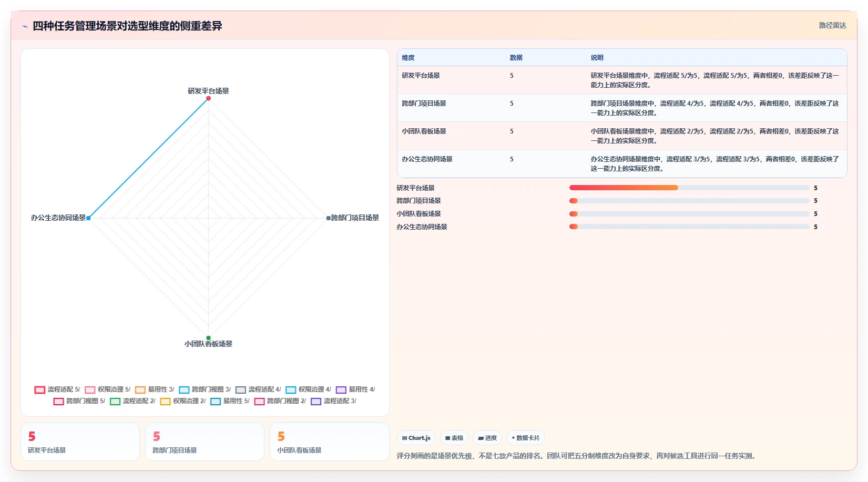
Task: Hide the 跨部门视图 2/ legend series
Action: 280,401
